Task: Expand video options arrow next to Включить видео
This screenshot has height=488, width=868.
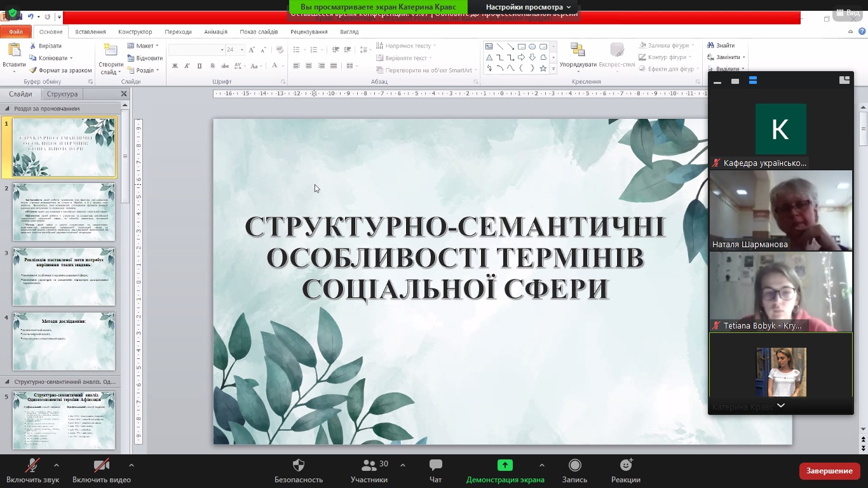Action: click(131, 464)
